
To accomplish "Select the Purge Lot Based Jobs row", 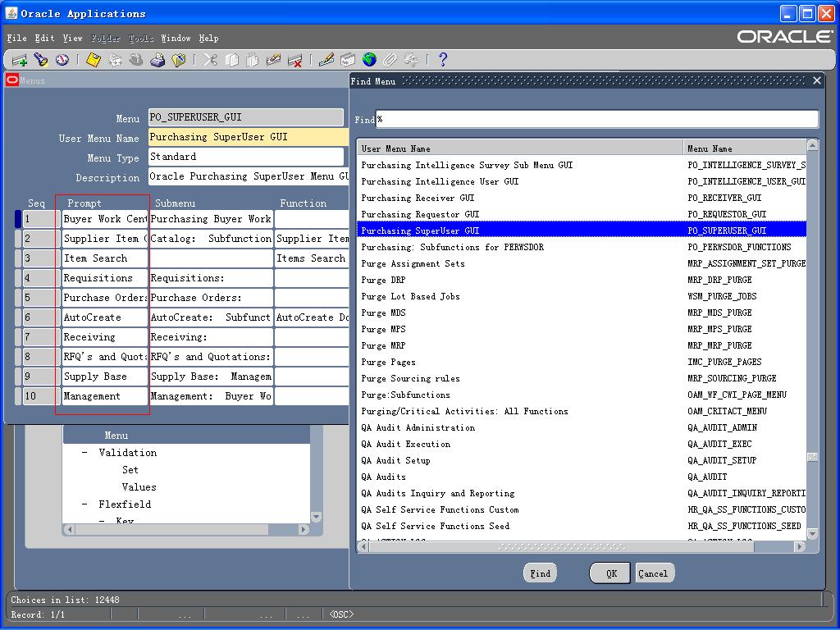I will [582, 296].
